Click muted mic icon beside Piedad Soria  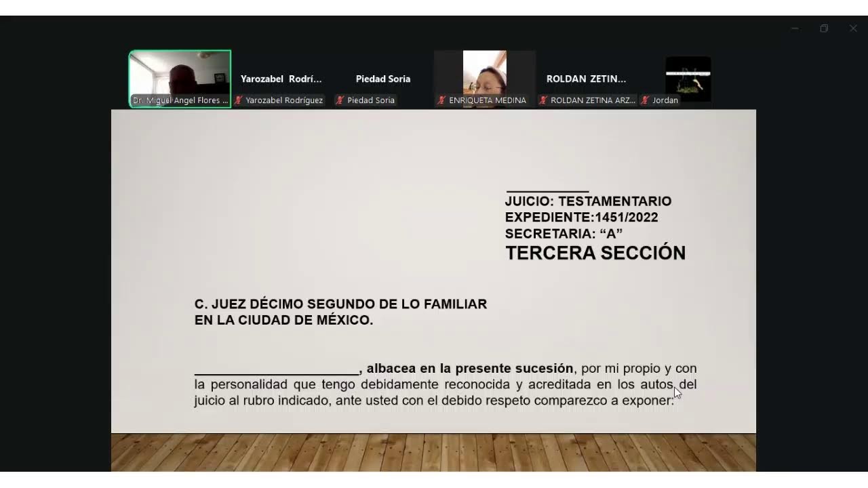[x=340, y=100]
